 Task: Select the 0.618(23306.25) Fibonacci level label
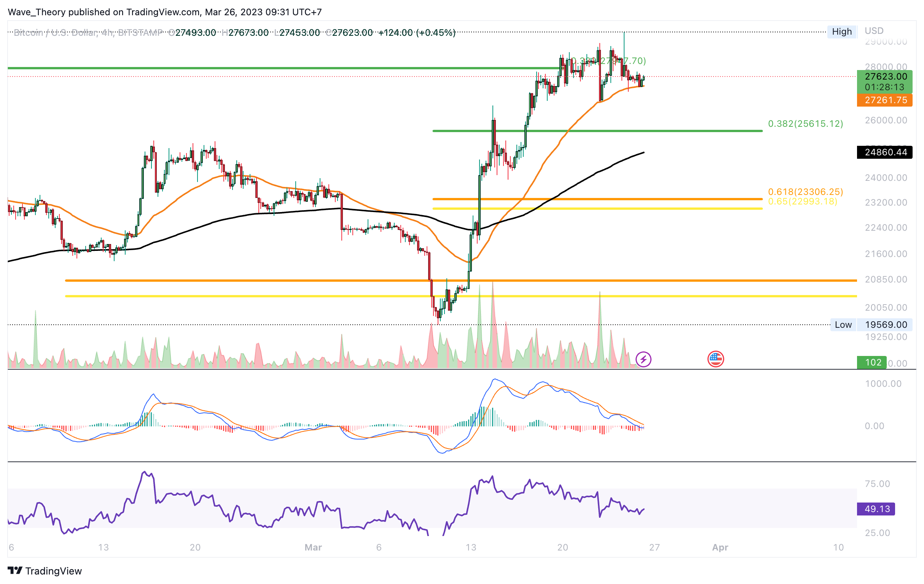tap(805, 191)
